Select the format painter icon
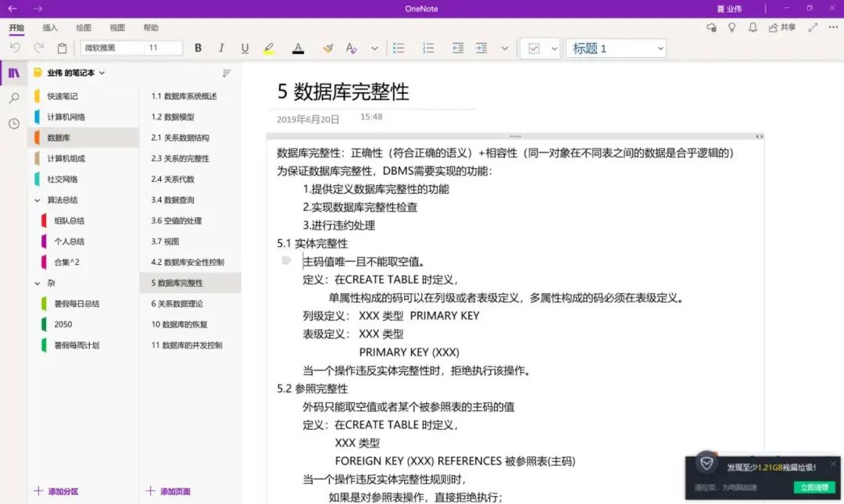 (328, 48)
